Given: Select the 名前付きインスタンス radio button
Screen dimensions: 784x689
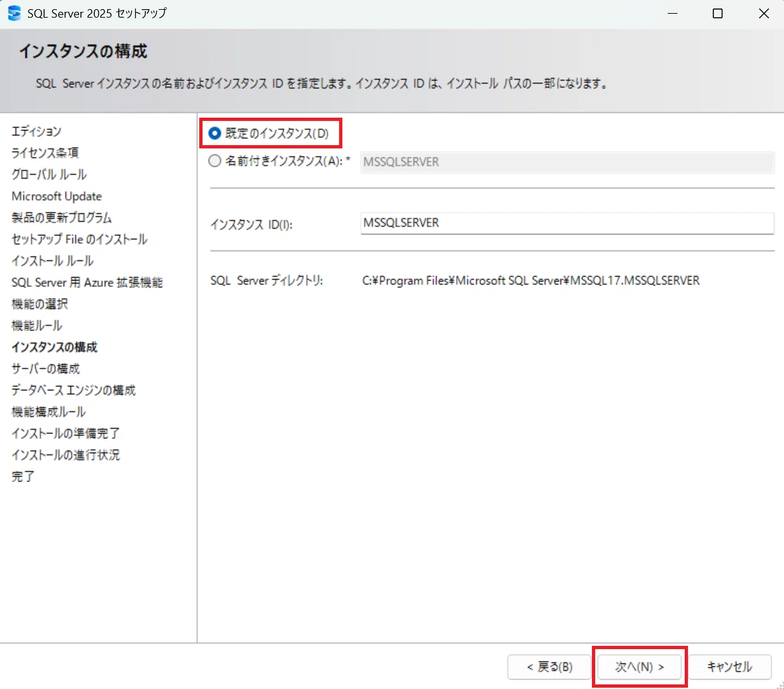Looking at the screenshot, I should click(214, 161).
